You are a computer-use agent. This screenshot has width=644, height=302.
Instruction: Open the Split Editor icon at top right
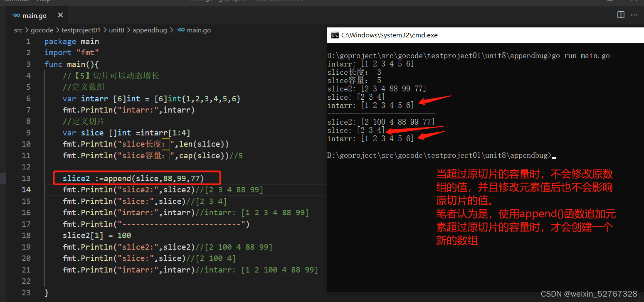click(x=620, y=15)
